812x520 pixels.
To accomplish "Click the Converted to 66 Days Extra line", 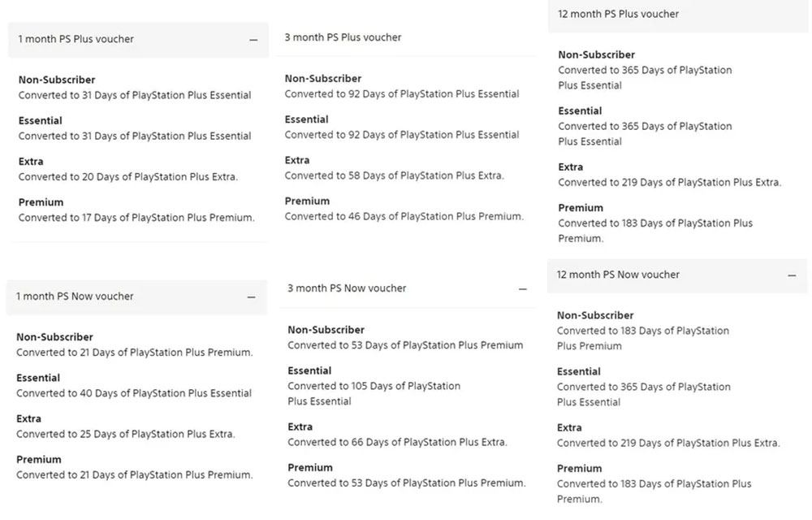I will (397, 442).
